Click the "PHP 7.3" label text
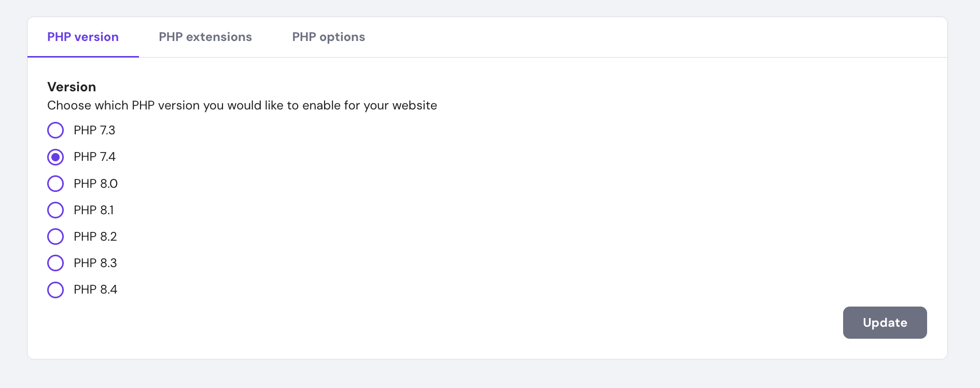This screenshot has width=980, height=388. point(94,130)
